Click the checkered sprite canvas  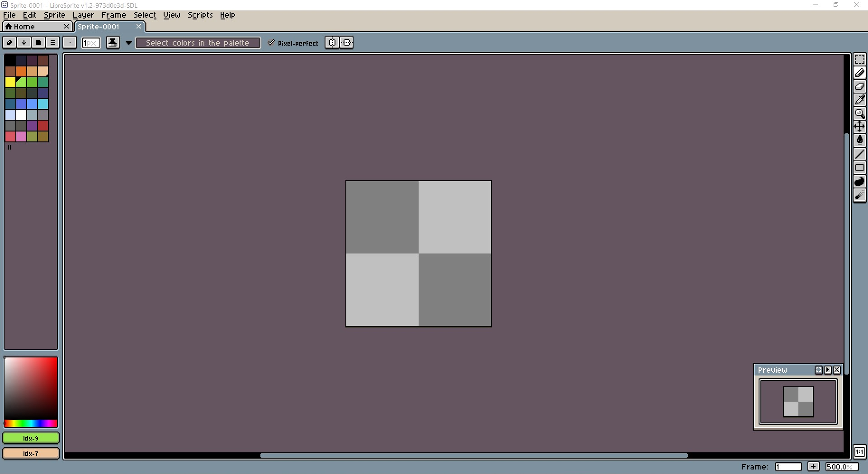(x=419, y=253)
